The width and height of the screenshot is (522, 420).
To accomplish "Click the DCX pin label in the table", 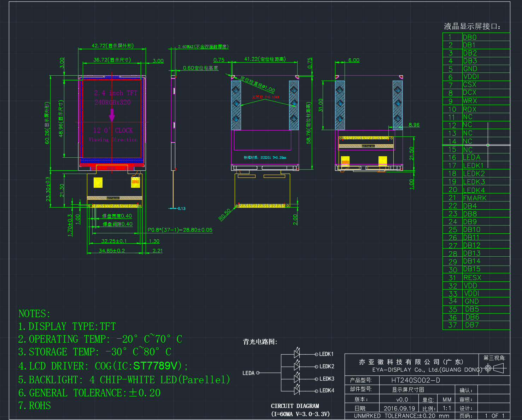I will point(470,92).
